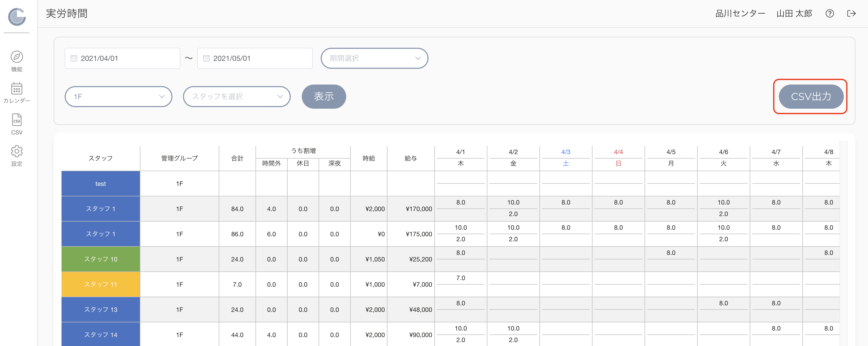The width and height of the screenshot is (868, 346).
Task: Click the 4/4 Sunday date header
Action: click(618, 152)
